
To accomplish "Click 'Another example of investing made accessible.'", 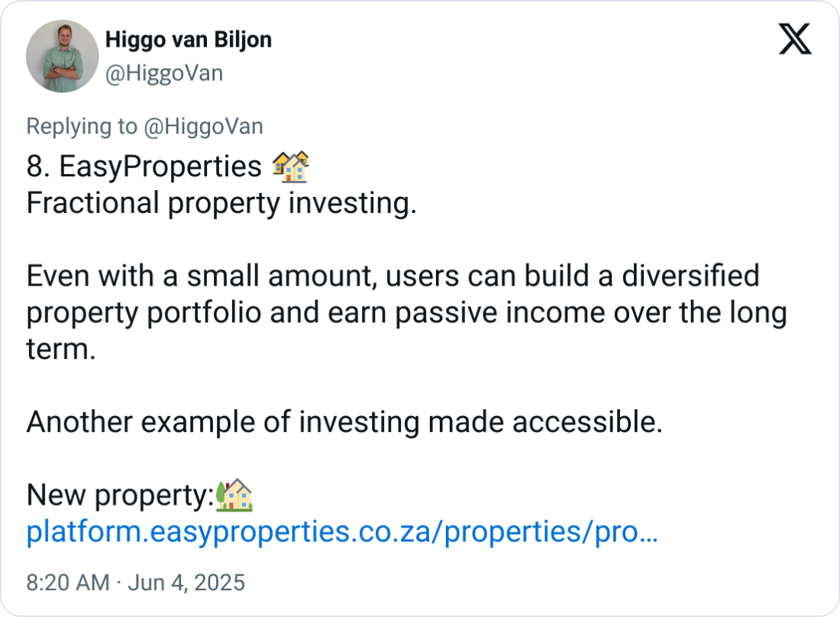I will click(344, 422).
